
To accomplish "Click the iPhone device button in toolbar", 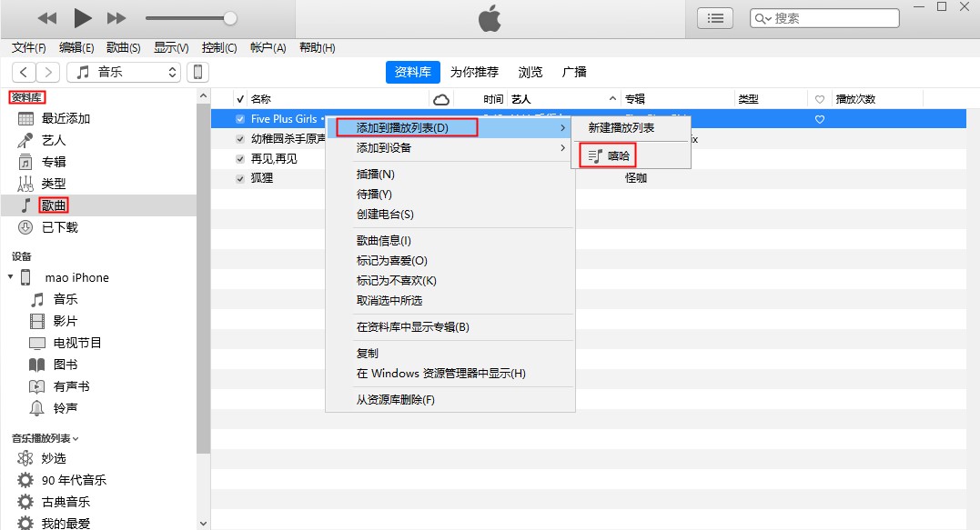I will (x=197, y=73).
